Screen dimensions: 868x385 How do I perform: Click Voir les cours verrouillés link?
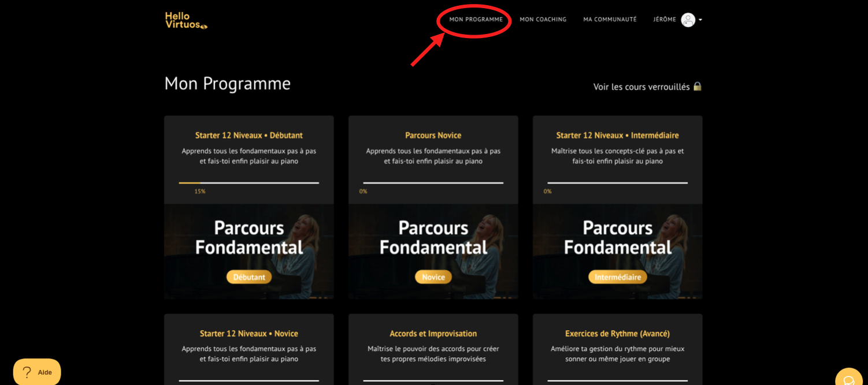pos(641,87)
